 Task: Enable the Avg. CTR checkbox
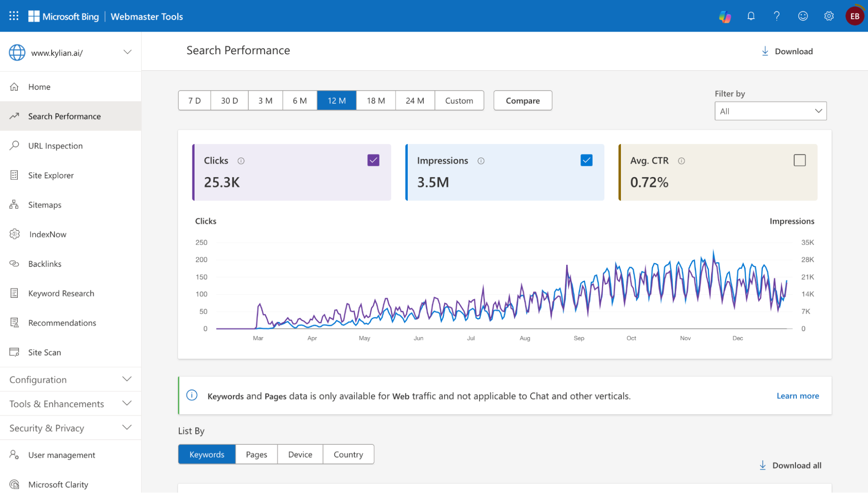799,160
